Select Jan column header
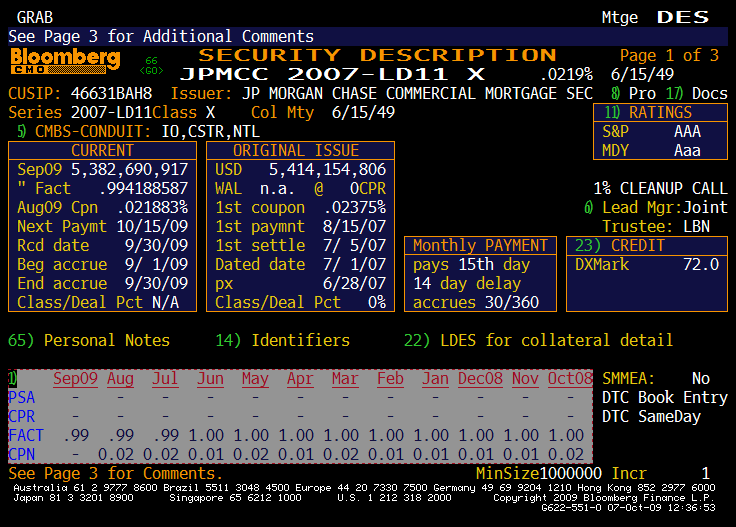 [x=435, y=378]
